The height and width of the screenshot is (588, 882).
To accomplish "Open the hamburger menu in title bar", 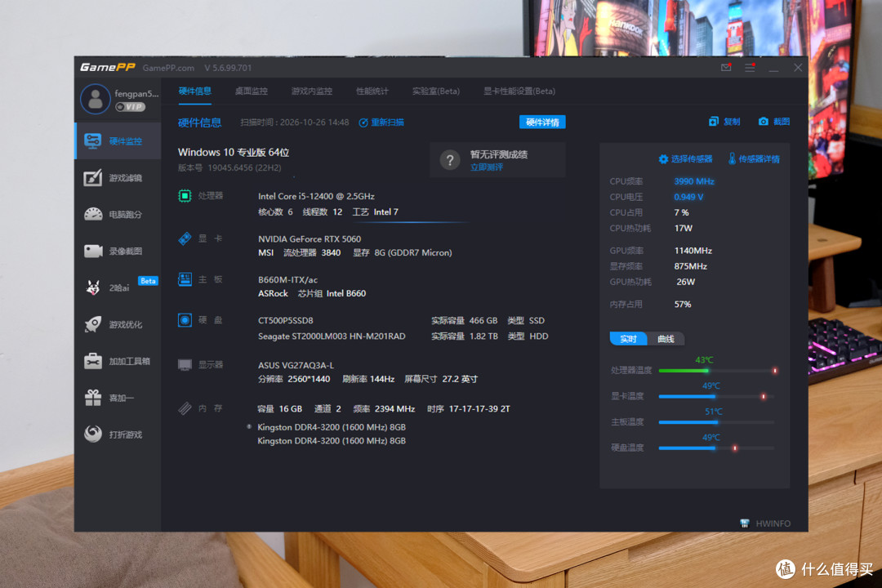I will coord(750,68).
